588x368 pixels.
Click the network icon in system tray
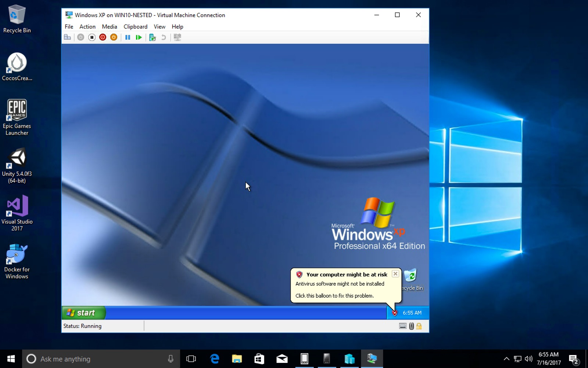coord(517,359)
